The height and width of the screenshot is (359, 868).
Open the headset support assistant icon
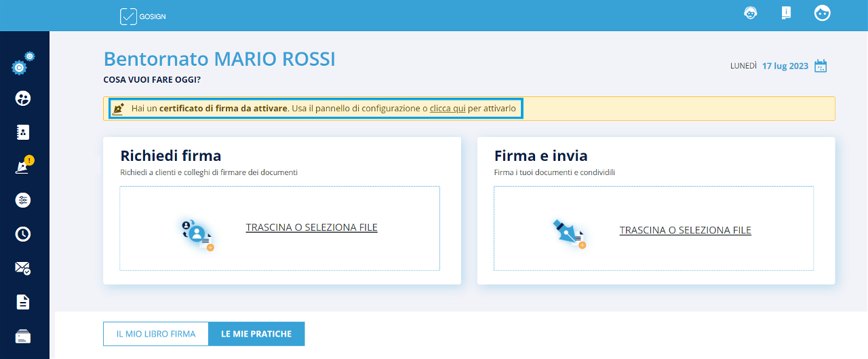pyautogui.click(x=751, y=14)
